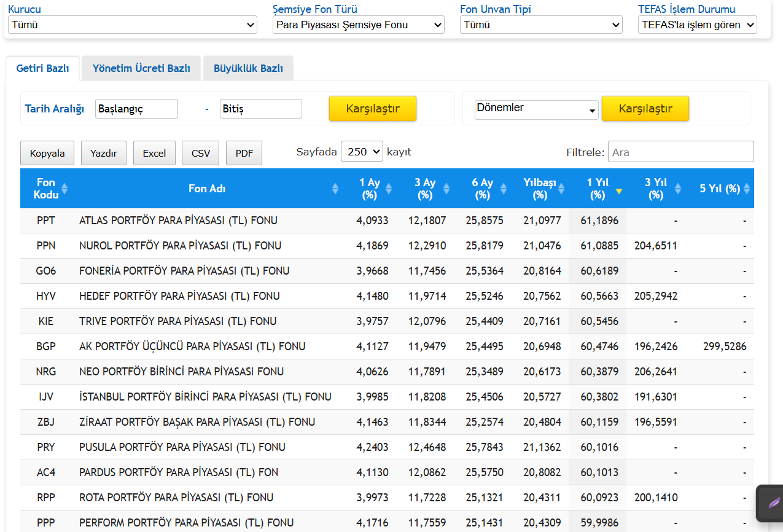Focus the Başlangıç start date field
Viewport: 783px width, 532px height.
coord(137,109)
